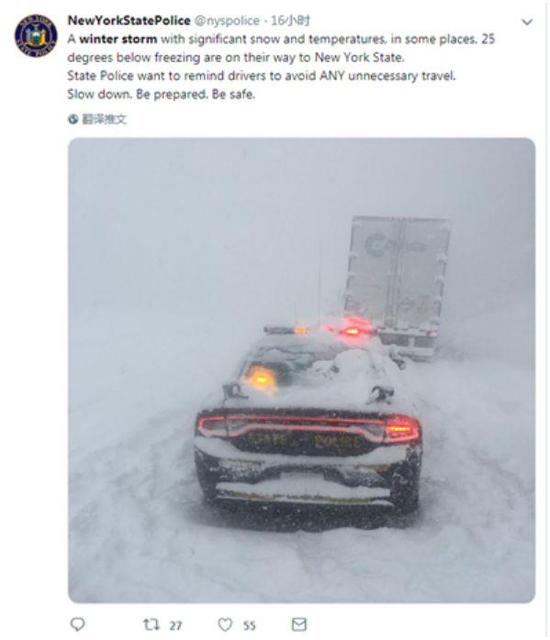Click the "Slow down. Be prepared. Be safe." line
Viewport: 550px width, 640px height.
pyautogui.click(x=161, y=94)
